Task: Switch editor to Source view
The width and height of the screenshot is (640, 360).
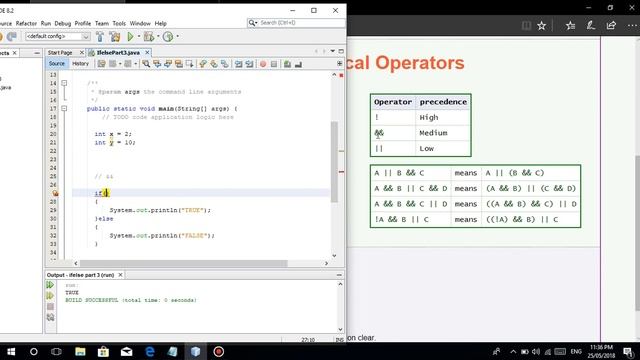Action: click(x=57, y=64)
